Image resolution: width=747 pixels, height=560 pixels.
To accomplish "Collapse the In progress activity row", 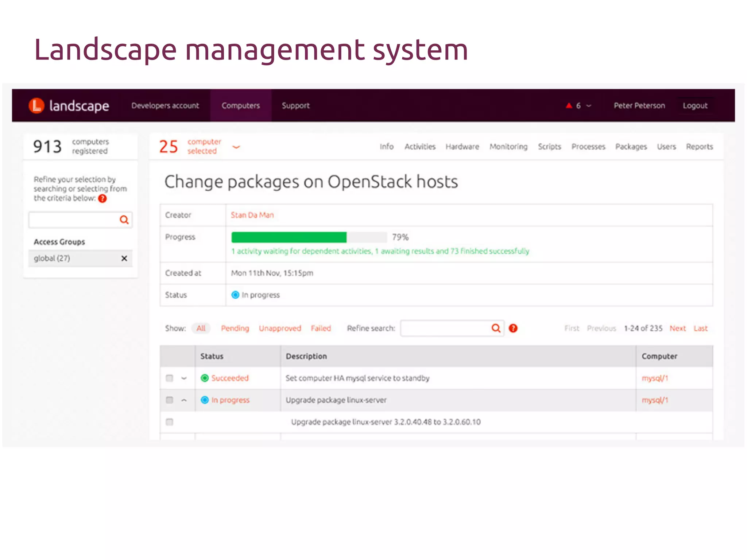I will [184, 400].
